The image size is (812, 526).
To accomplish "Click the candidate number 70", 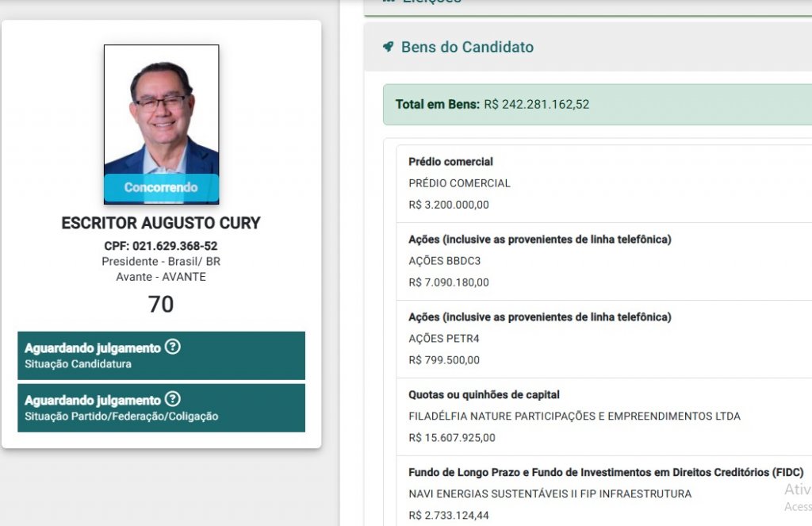I will 161,304.
